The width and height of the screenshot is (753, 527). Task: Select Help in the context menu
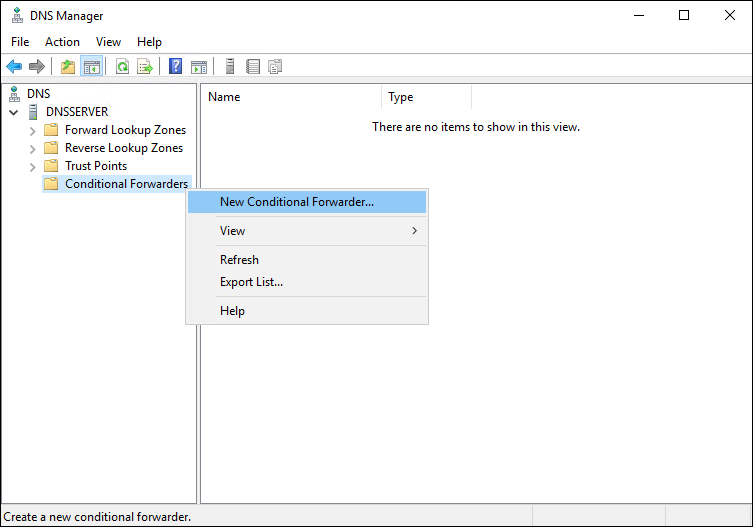coord(307,311)
